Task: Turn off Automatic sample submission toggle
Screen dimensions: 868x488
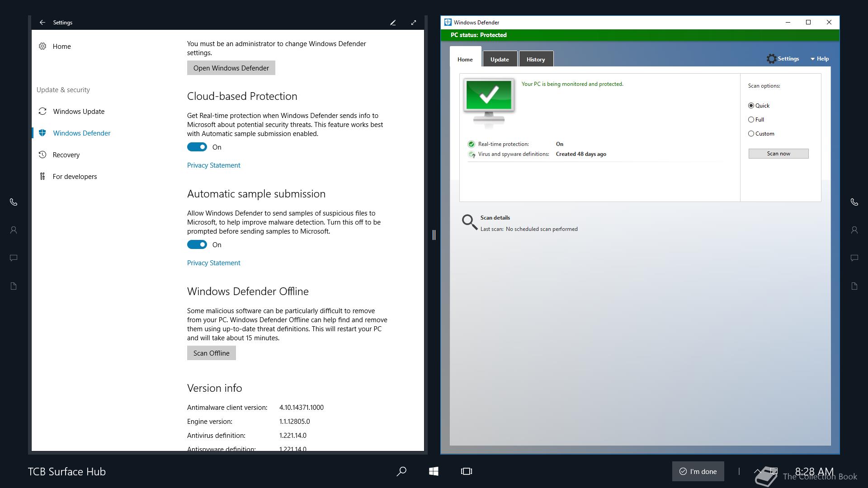Action: (x=197, y=244)
